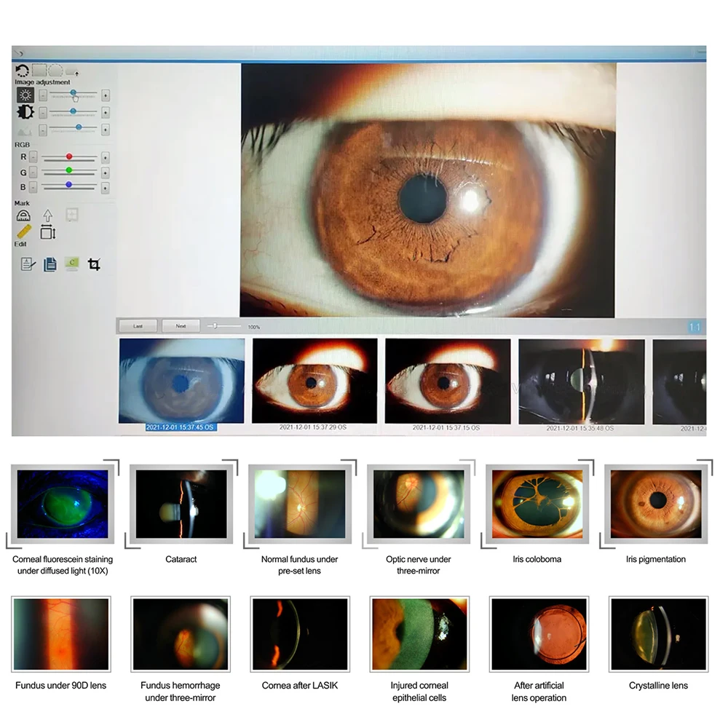
Task: Click the Crystalline lens sample image
Action: (x=659, y=634)
